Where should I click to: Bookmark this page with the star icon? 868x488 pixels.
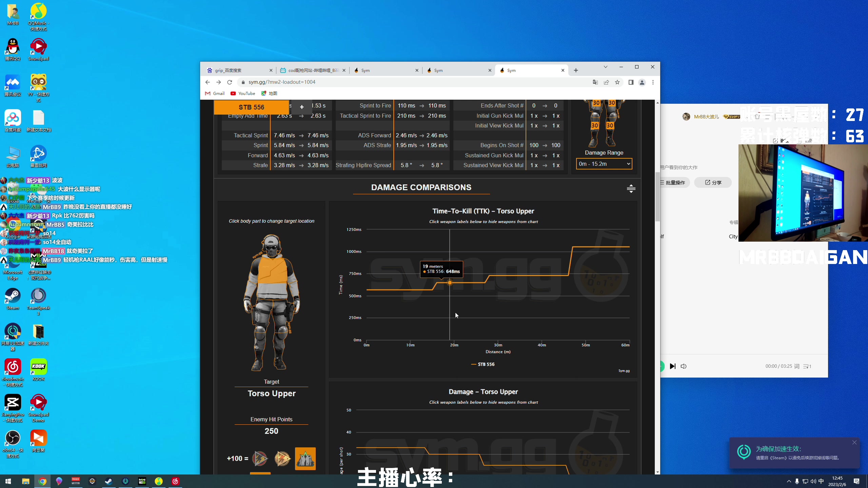pos(617,82)
